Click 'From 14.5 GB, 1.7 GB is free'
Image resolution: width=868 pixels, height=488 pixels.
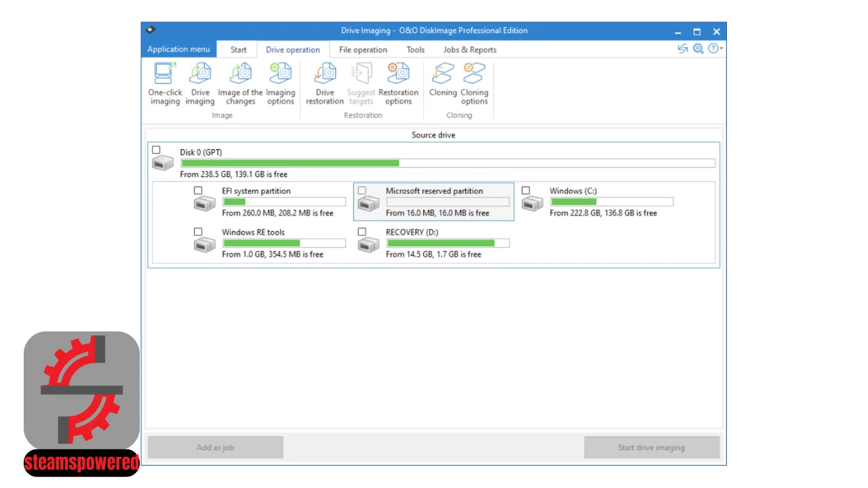[433, 254]
